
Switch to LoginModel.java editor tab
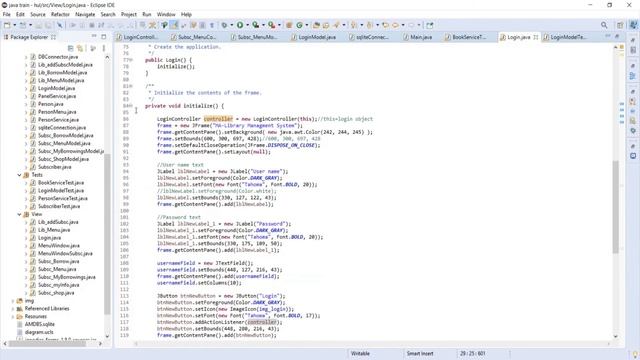[x=314, y=37]
